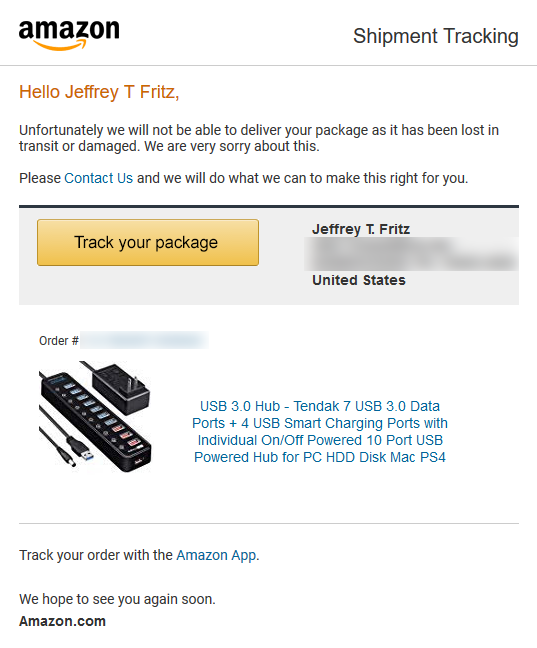Click the orange smile arrow under amazon wordmark
The width and height of the screenshot is (537, 648).
tap(59, 45)
